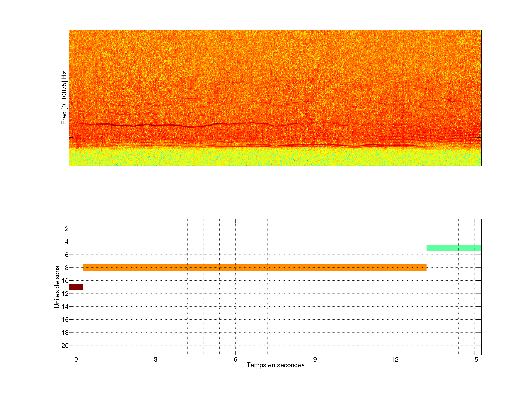532x399 pixels.
Task: Click y-axis tick label 20
Action: pyautogui.click(x=65, y=346)
